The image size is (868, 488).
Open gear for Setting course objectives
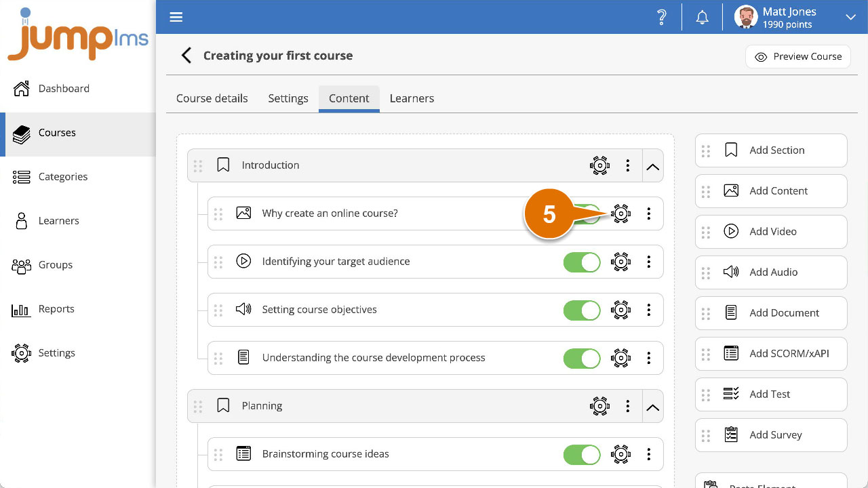pos(620,310)
